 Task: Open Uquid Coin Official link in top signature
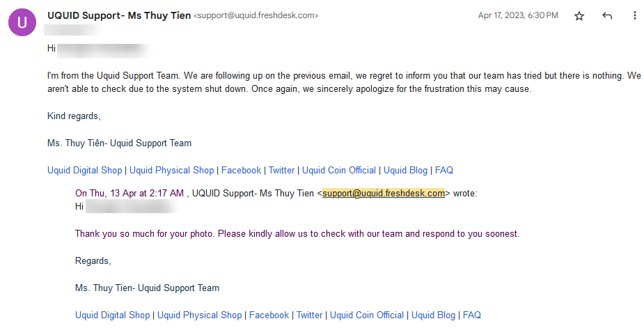(x=339, y=170)
